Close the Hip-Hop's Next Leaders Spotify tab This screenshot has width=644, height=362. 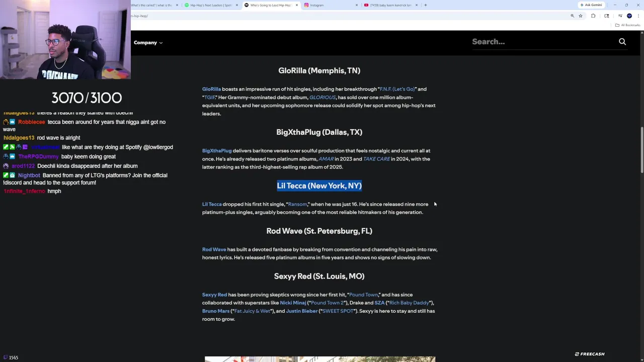point(236,5)
